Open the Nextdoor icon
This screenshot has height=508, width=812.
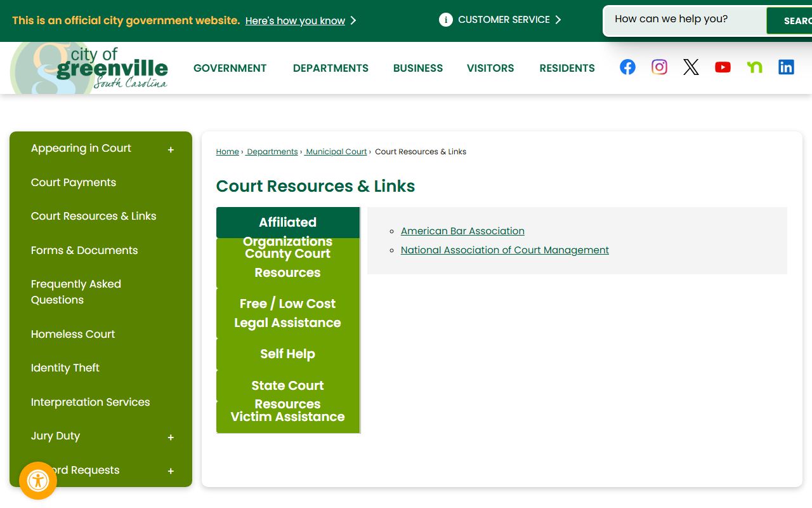click(x=754, y=67)
